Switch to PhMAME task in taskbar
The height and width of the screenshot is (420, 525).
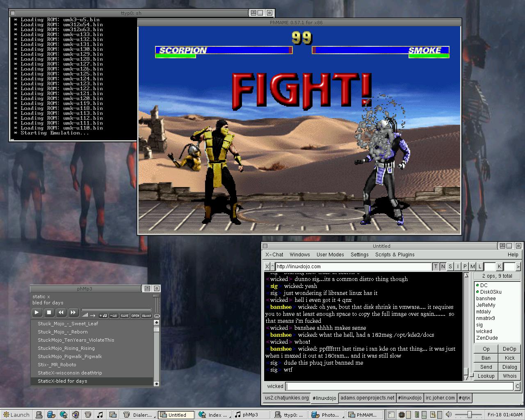click(x=364, y=415)
